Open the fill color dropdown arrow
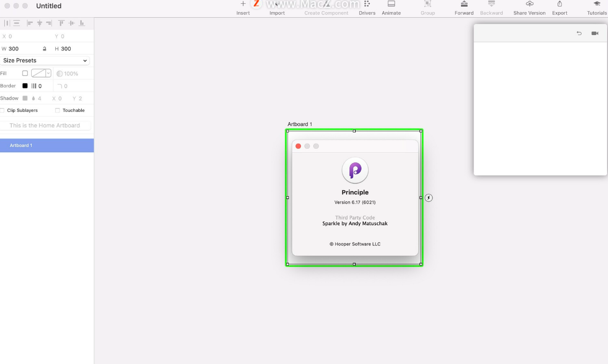Viewport: 608px width, 364px height. pyautogui.click(x=49, y=73)
